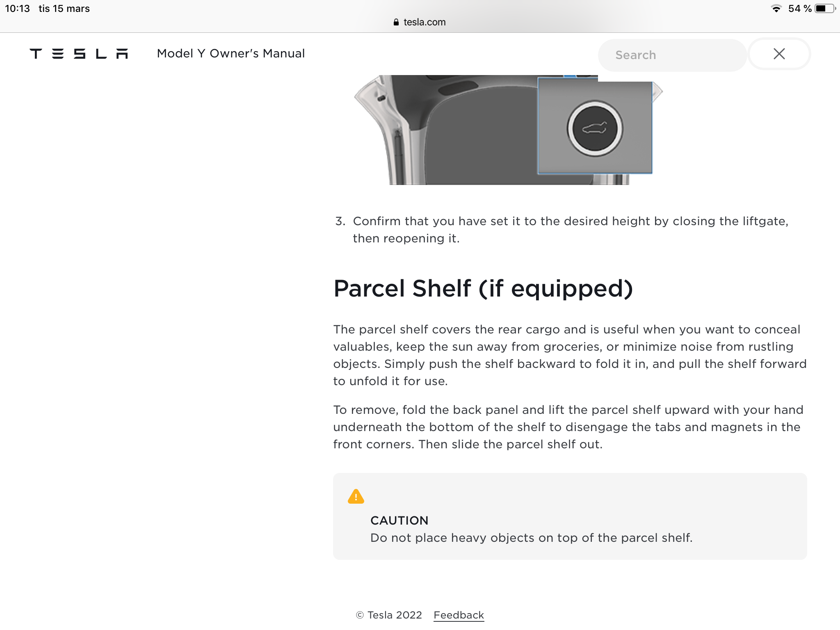Viewport: 840px width, 630px height.
Task: Tap the tesla.com address in the URL bar
Action: [425, 22]
